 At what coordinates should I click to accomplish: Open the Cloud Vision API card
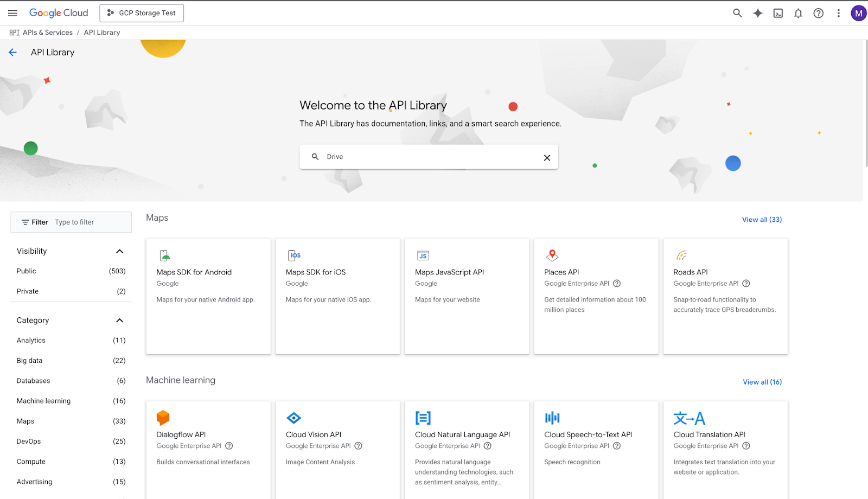[x=337, y=445]
